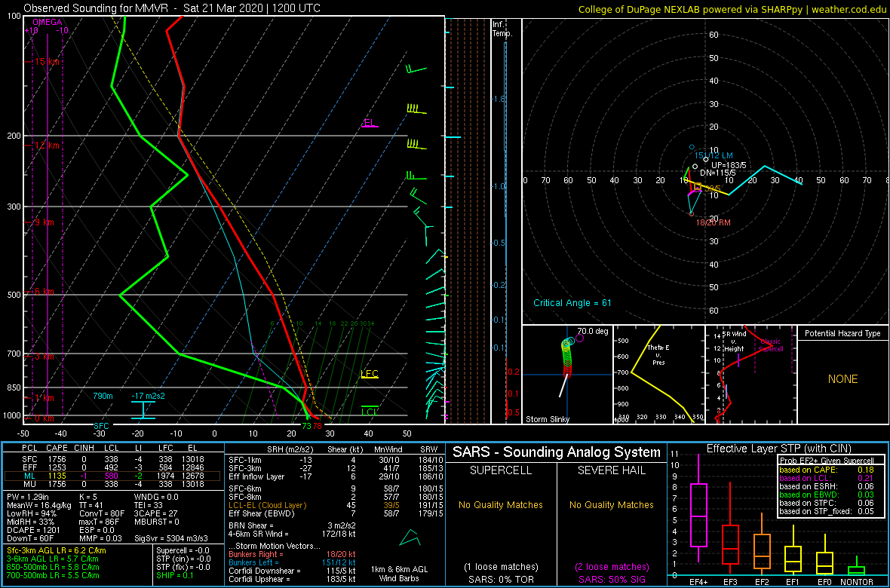Click the yellow "NONE" hazard type
This screenshot has width=890, height=588.
coord(842,379)
